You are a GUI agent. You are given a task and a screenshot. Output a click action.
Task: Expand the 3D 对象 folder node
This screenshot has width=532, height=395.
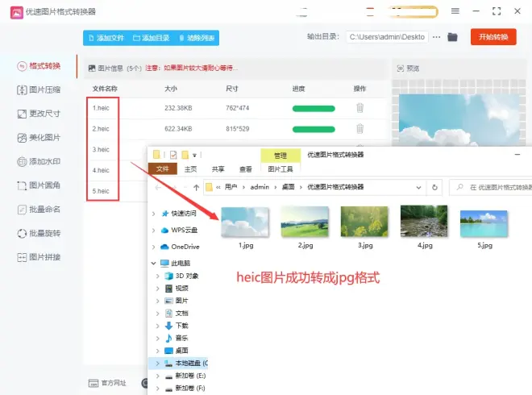pyautogui.click(x=157, y=276)
